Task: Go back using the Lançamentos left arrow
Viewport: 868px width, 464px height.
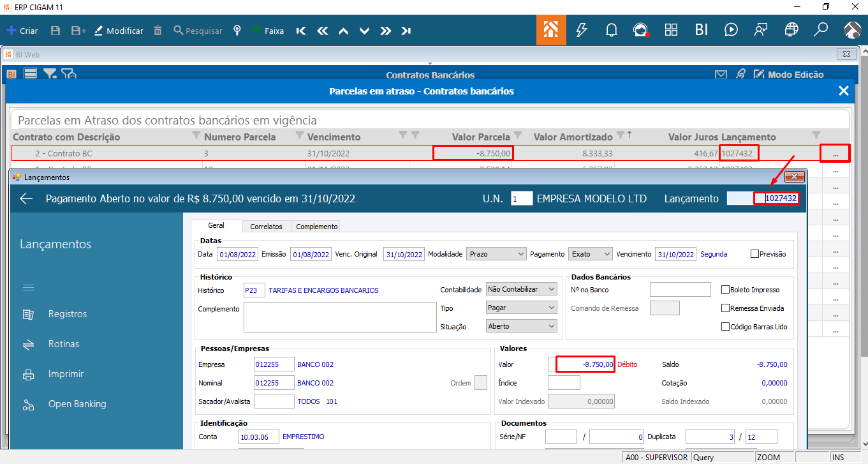Action: tap(26, 198)
